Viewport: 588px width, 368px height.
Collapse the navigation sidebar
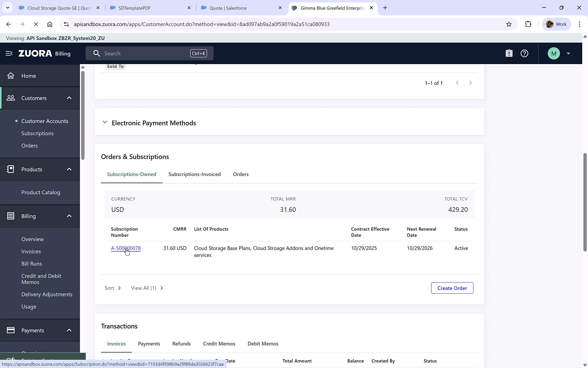pyautogui.click(x=9, y=53)
